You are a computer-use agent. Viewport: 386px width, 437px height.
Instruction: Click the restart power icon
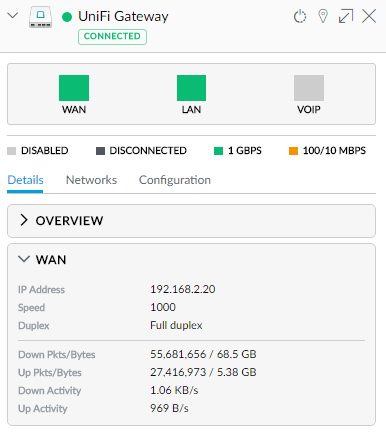(300, 16)
